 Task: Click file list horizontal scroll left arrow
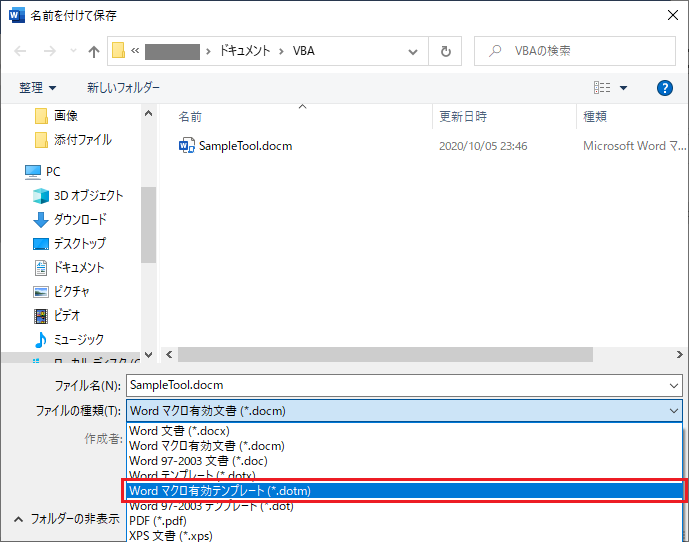pyautogui.click(x=170, y=354)
